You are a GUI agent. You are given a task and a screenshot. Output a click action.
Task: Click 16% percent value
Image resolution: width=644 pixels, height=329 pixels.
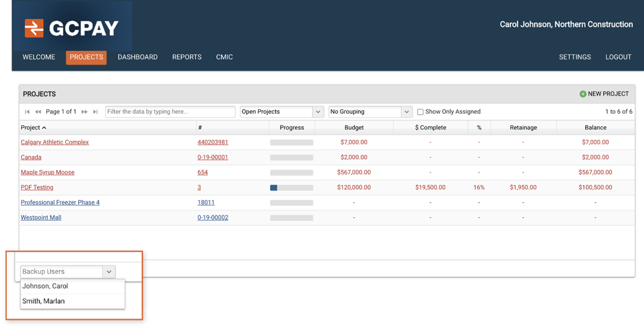click(x=479, y=188)
